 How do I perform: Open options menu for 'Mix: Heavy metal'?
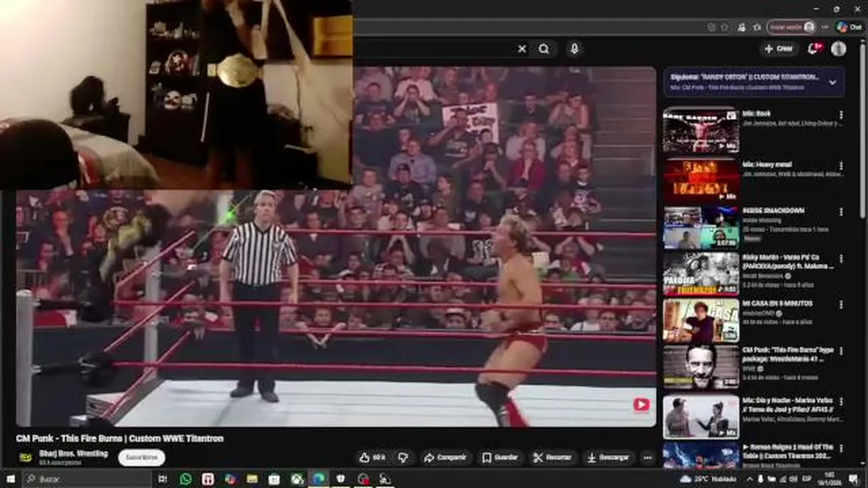(x=841, y=165)
